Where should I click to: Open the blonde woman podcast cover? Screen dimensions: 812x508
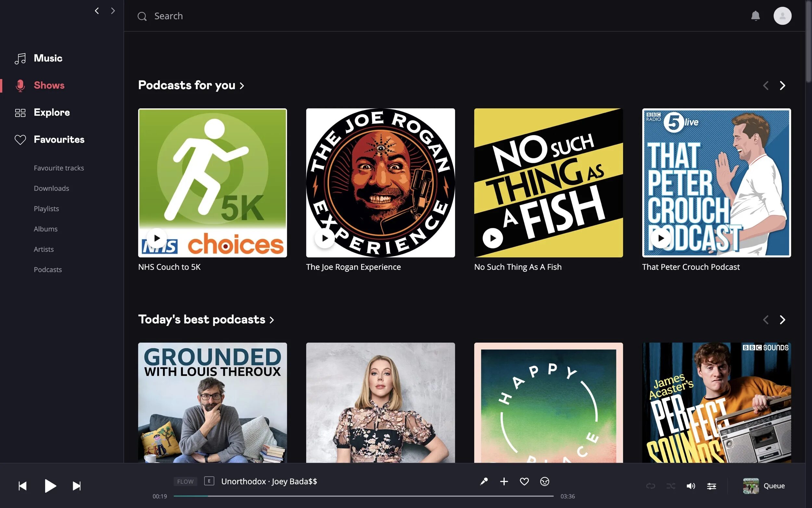click(380, 402)
